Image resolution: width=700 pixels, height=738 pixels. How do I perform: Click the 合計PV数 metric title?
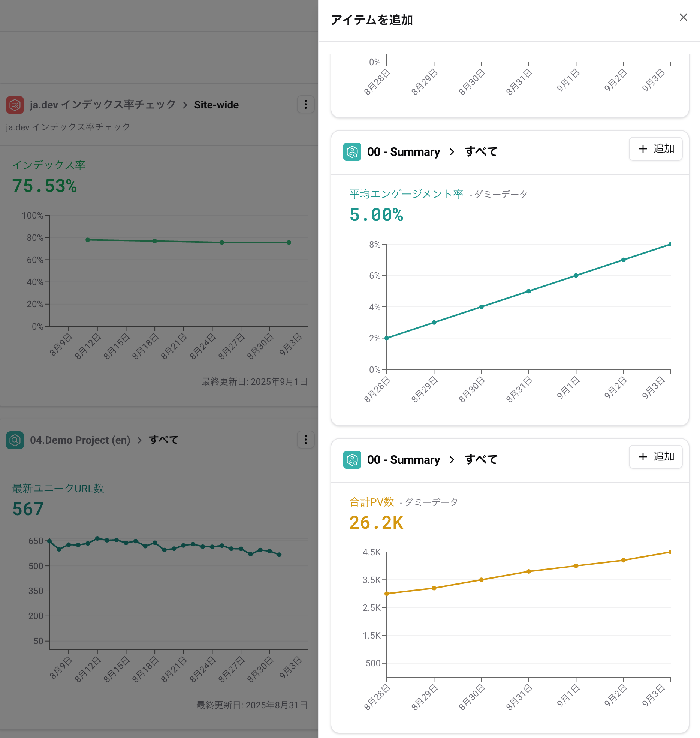click(x=371, y=502)
